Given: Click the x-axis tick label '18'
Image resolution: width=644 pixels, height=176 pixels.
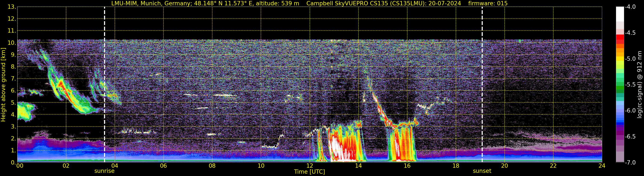Looking at the screenshot, I should (x=456, y=166).
